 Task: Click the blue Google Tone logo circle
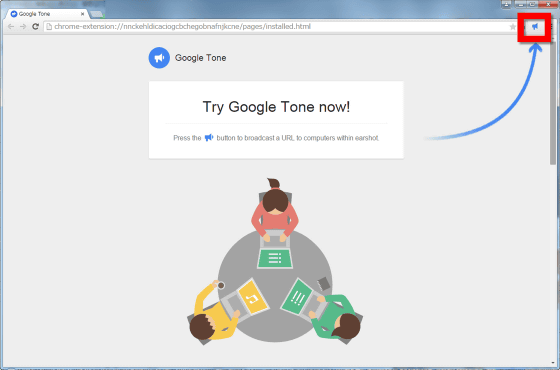159,58
